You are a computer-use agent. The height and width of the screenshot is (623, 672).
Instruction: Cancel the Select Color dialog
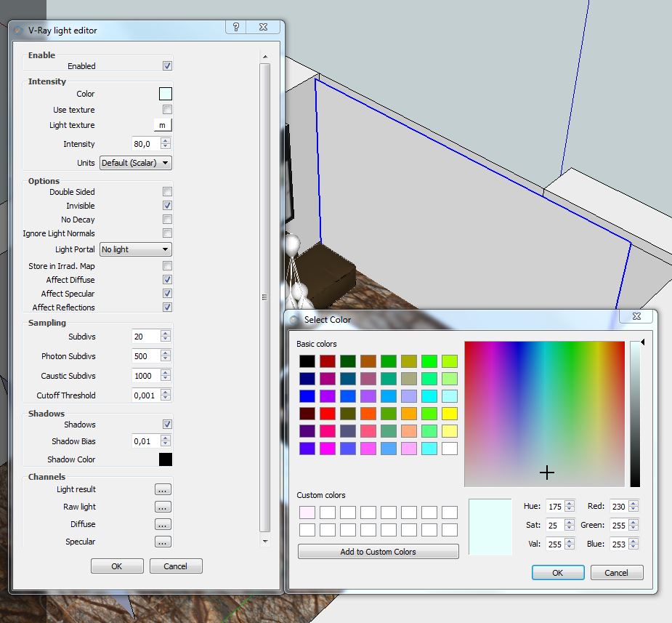pyautogui.click(x=617, y=572)
